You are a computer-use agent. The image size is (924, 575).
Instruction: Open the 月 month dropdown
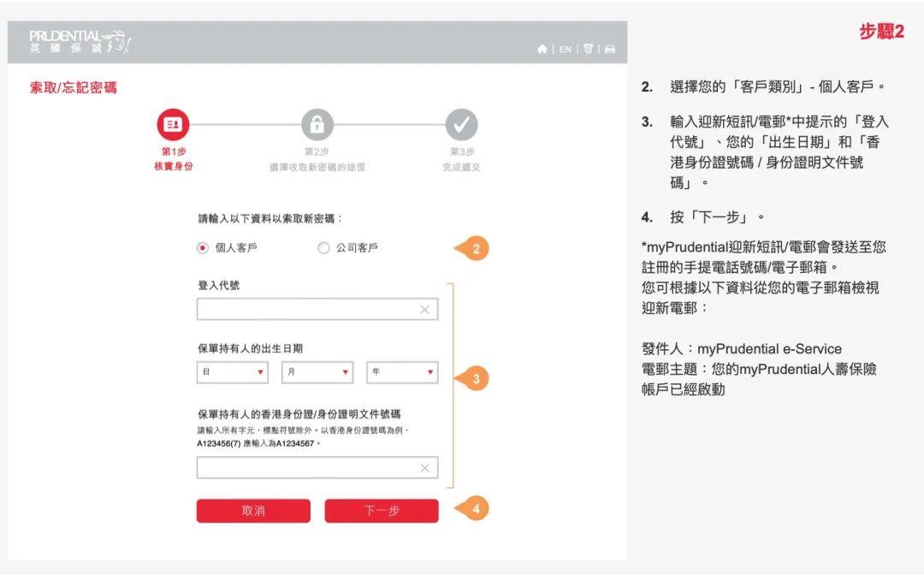coord(317,372)
